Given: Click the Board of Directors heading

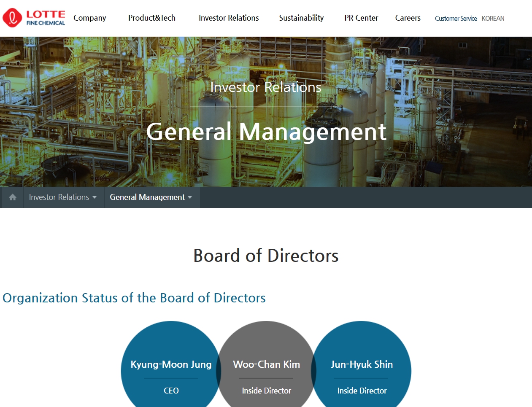Looking at the screenshot, I should [265, 256].
